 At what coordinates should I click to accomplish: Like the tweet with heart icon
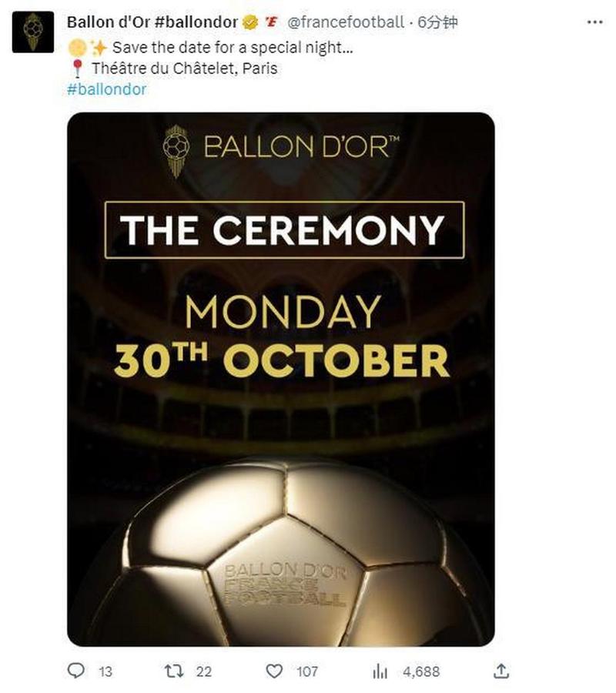pos(274,671)
